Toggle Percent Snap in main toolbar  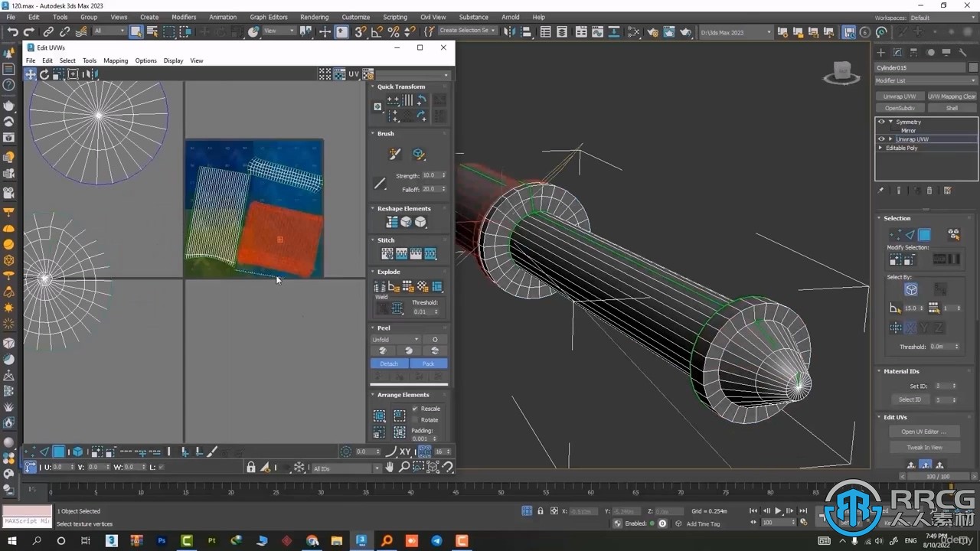(394, 31)
